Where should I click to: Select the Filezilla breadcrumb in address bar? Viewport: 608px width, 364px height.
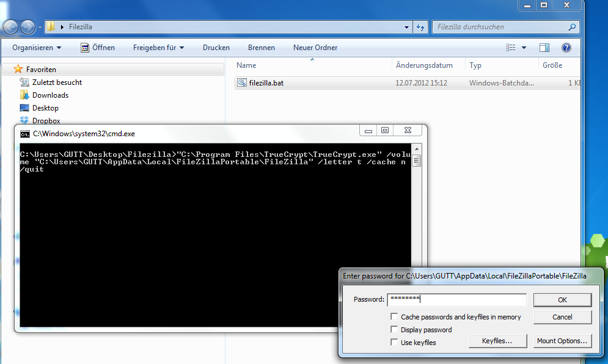pos(80,27)
